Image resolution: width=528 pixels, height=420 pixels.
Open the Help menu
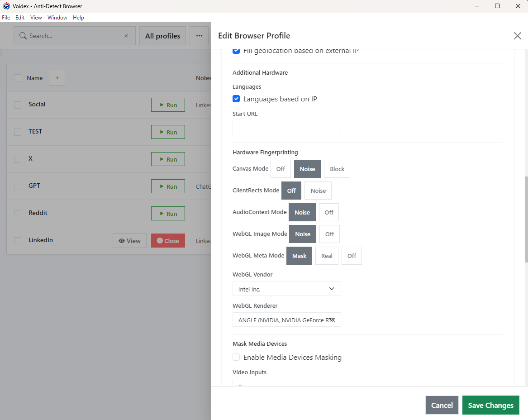[78, 18]
